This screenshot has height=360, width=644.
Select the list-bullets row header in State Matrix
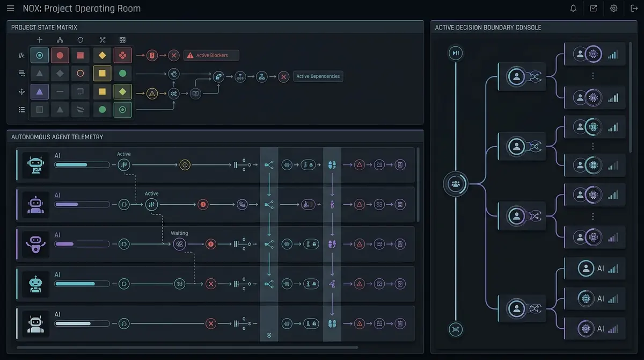coord(22,110)
